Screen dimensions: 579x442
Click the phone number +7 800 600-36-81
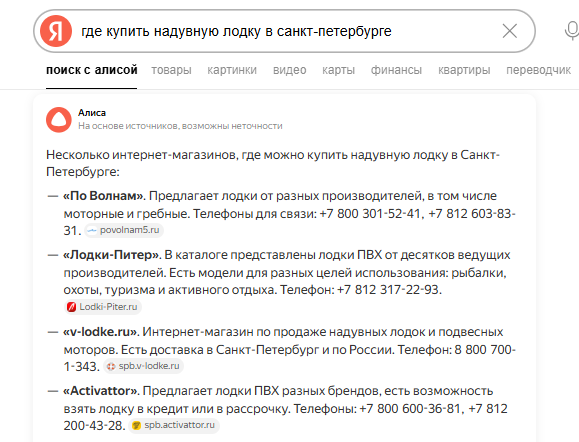pos(410,409)
